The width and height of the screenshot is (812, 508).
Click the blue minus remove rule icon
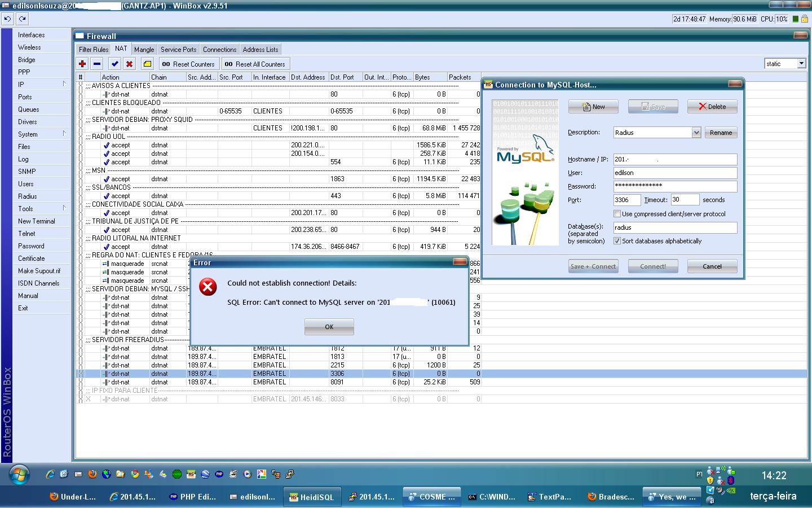click(97, 64)
